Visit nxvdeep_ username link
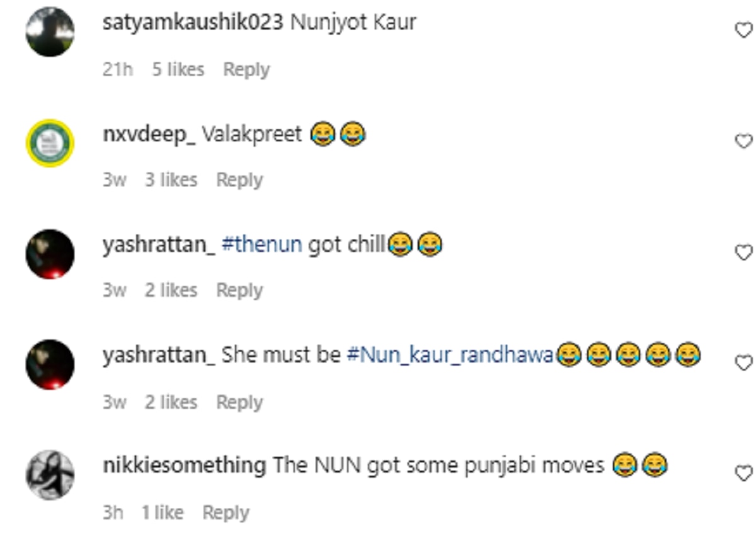Viewport: 756px width, 538px height. tap(149, 134)
